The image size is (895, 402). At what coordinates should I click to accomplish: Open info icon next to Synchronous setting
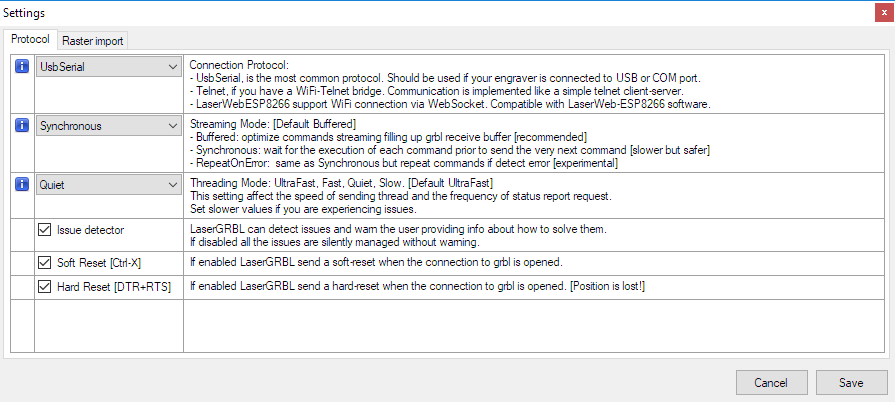(x=22, y=126)
